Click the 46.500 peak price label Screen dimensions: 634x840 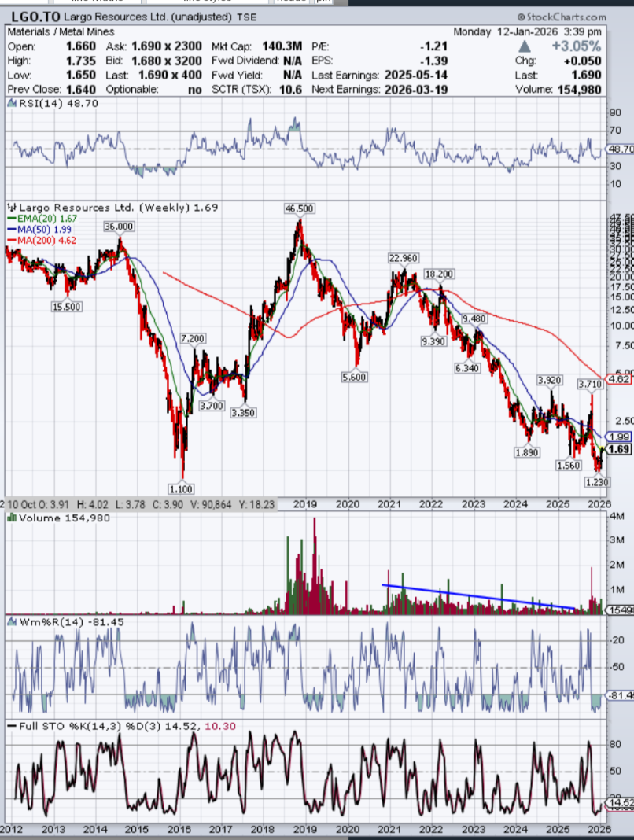pos(299,209)
